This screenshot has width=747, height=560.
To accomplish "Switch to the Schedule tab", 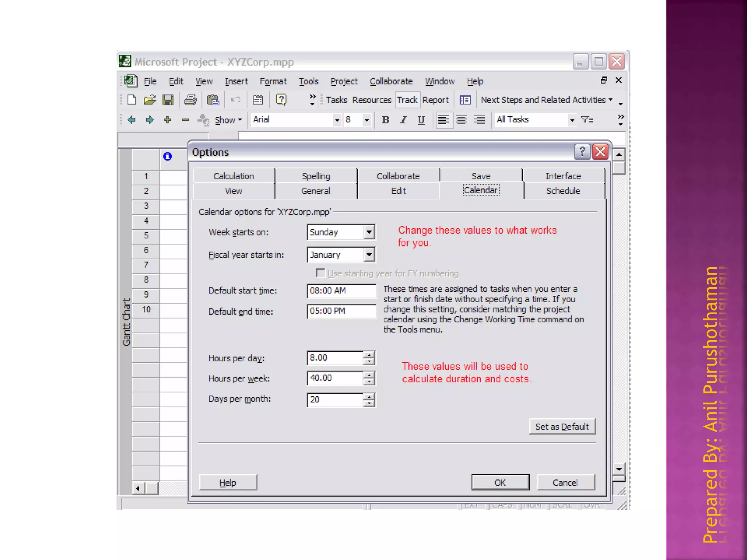I will pyautogui.click(x=563, y=191).
